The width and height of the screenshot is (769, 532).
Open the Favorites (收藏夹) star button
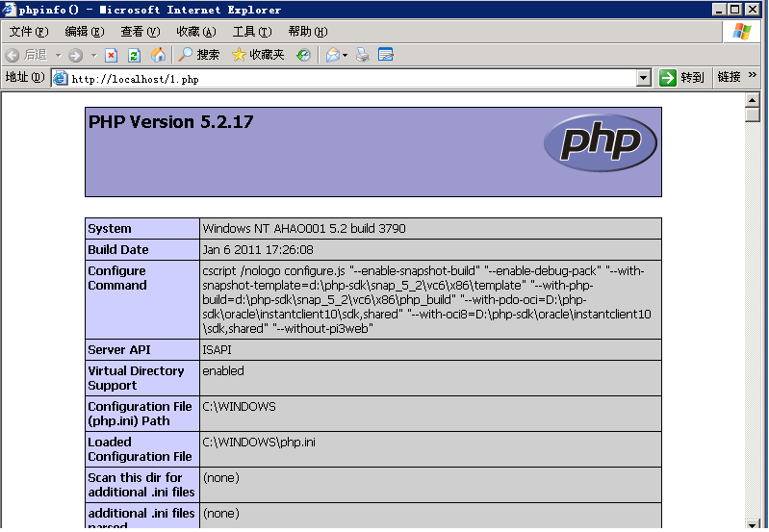(x=258, y=55)
